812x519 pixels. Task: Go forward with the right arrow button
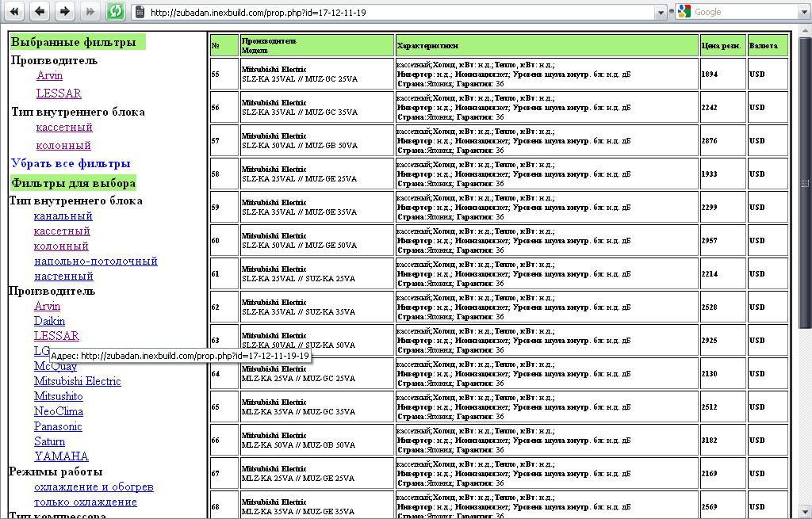coord(65,11)
